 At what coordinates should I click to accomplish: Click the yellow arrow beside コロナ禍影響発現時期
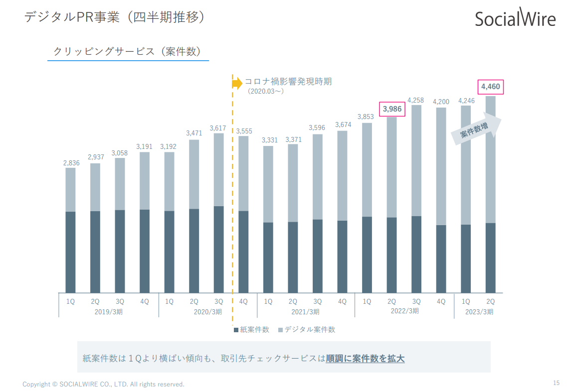pos(237,83)
